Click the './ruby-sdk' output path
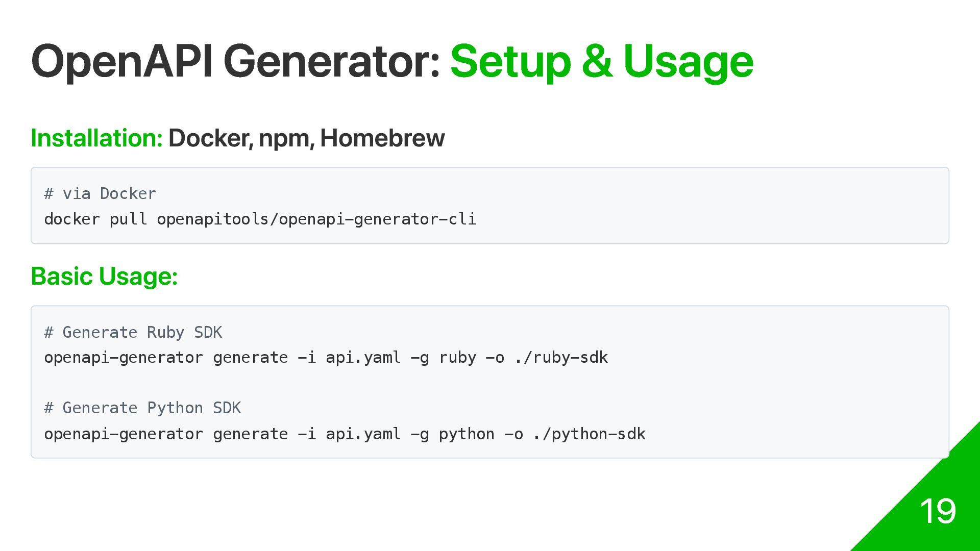980x551 pixels. point(561,358)
